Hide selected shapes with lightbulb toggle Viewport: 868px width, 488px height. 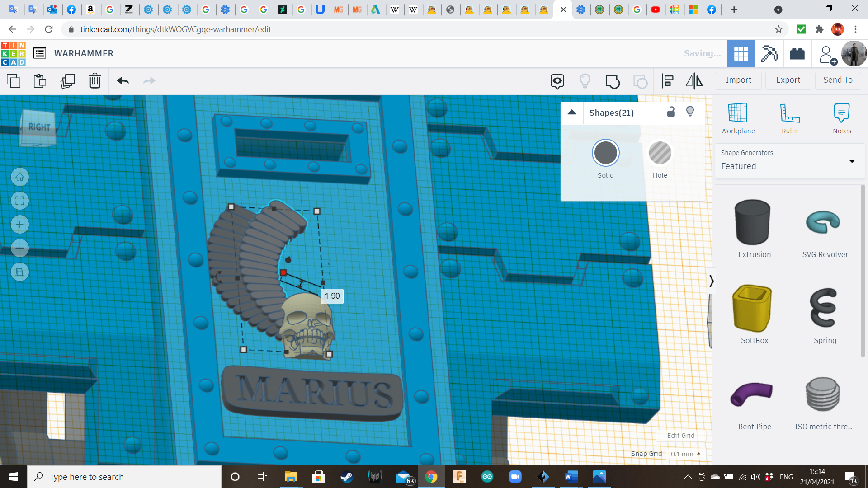pos(690,112)
